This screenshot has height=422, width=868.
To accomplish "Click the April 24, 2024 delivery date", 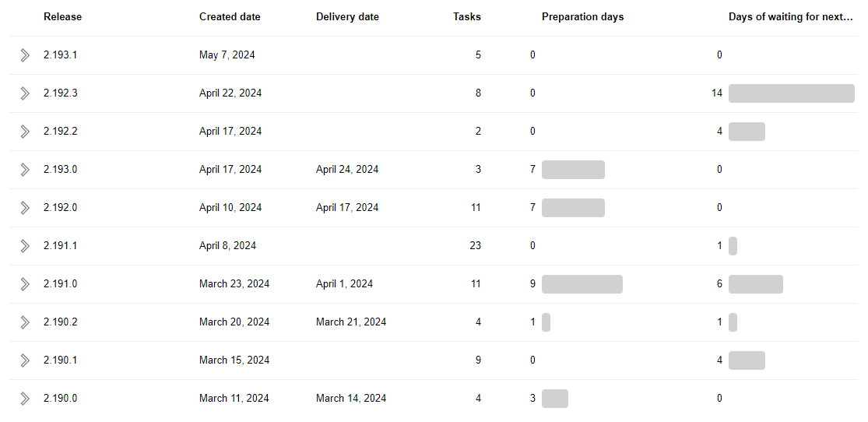I will click(x=347, y=170).
